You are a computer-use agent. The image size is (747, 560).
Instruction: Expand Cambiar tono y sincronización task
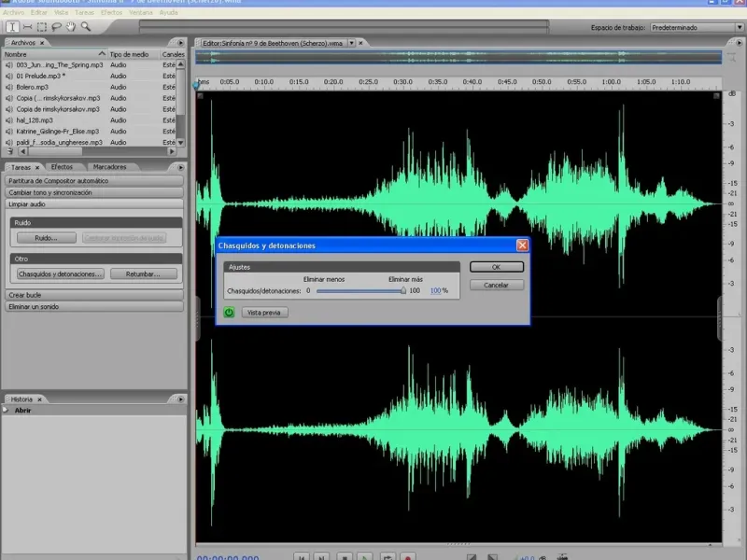coord(94,192)
